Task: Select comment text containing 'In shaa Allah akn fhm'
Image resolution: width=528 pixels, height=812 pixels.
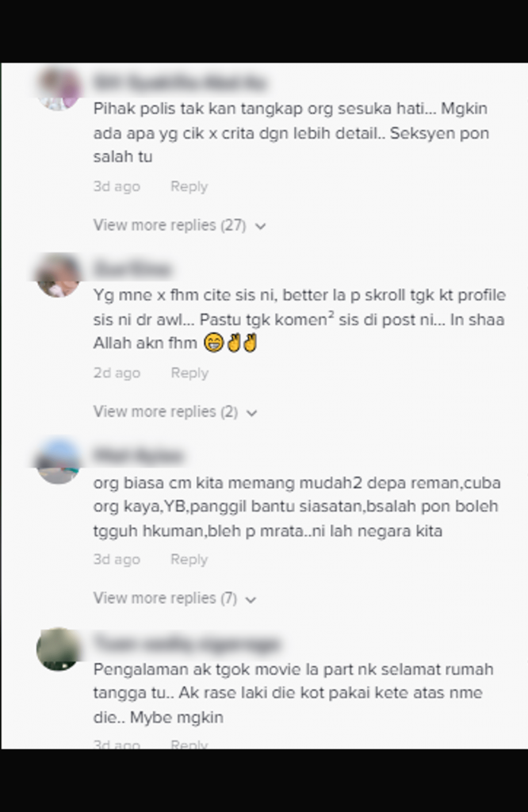Action: pos(299,319)
